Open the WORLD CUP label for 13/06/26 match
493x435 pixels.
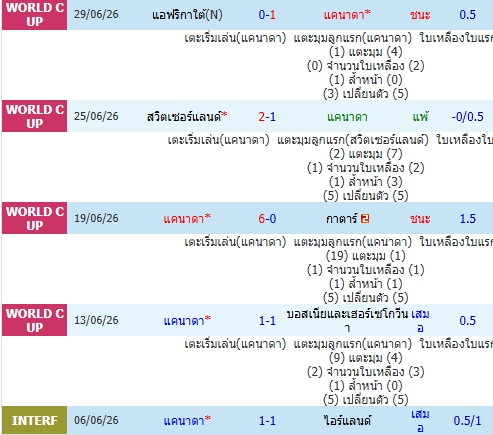[34, 320]
